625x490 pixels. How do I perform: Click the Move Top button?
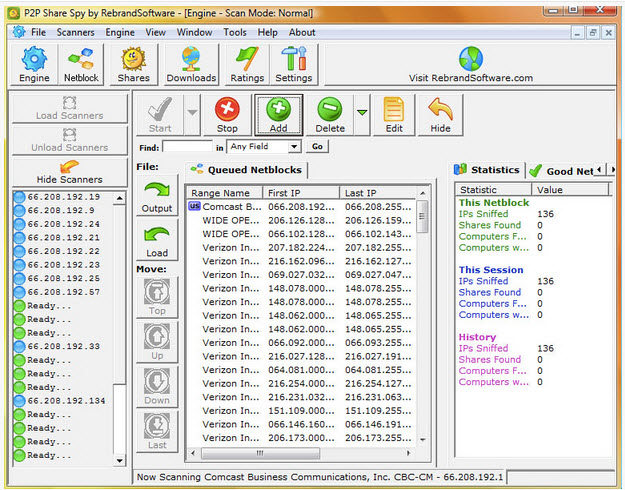pos(157,297)
